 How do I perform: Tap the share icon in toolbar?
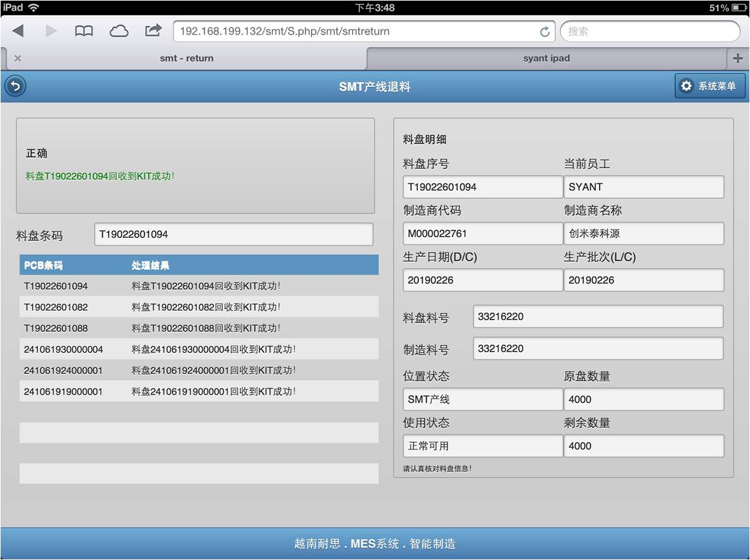pos(153,30)
